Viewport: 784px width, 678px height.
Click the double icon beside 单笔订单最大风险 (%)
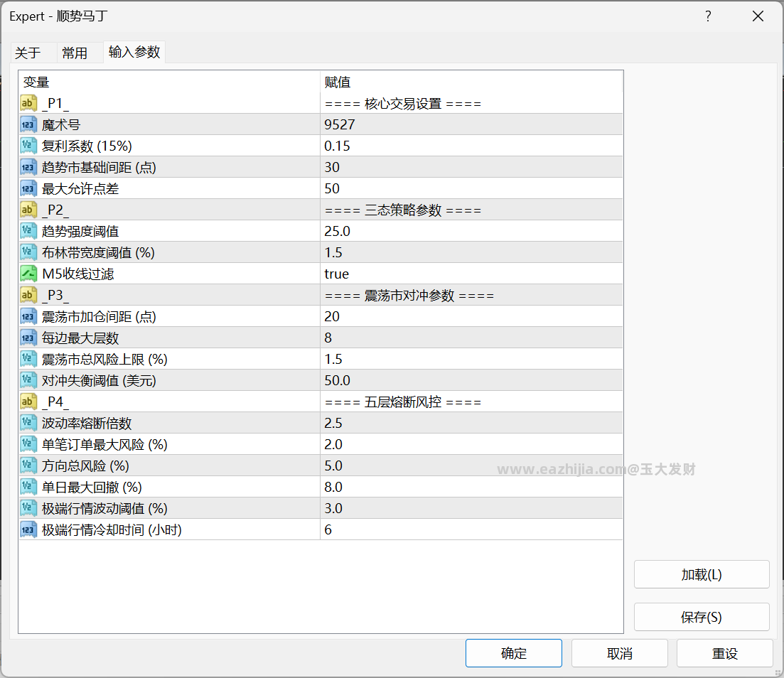[x=28, y=444]
